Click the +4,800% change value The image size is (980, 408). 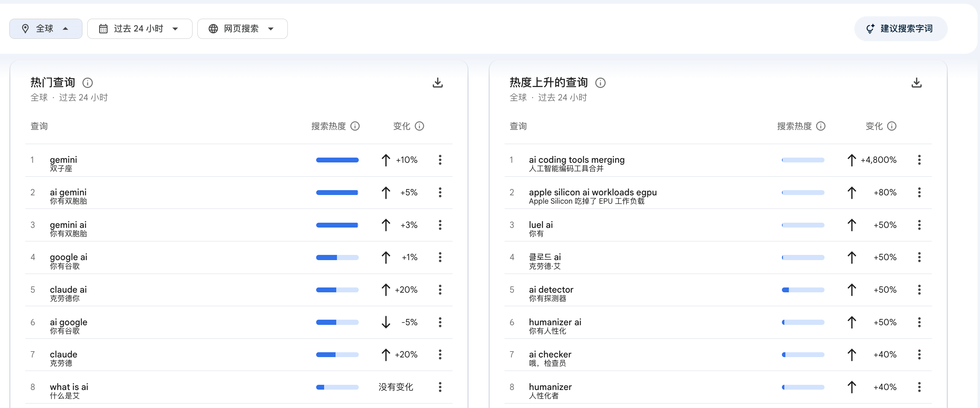tap(879, 160)
